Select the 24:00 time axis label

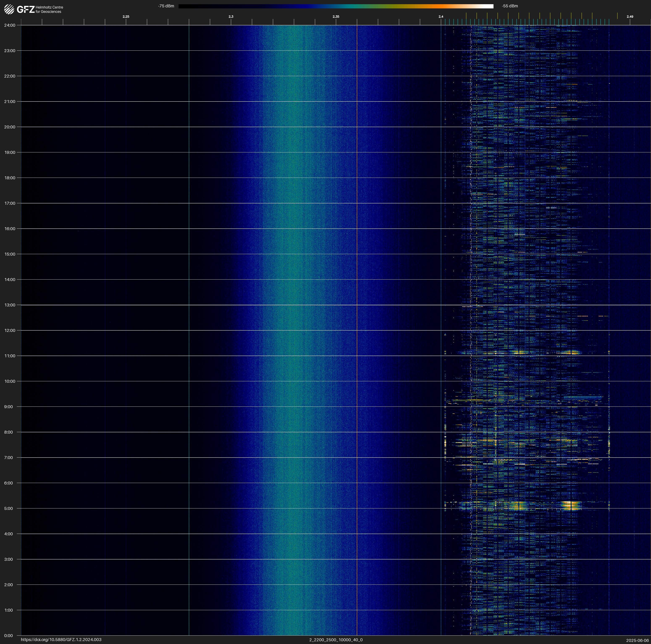pyautogui.click(x=10, y=25)
